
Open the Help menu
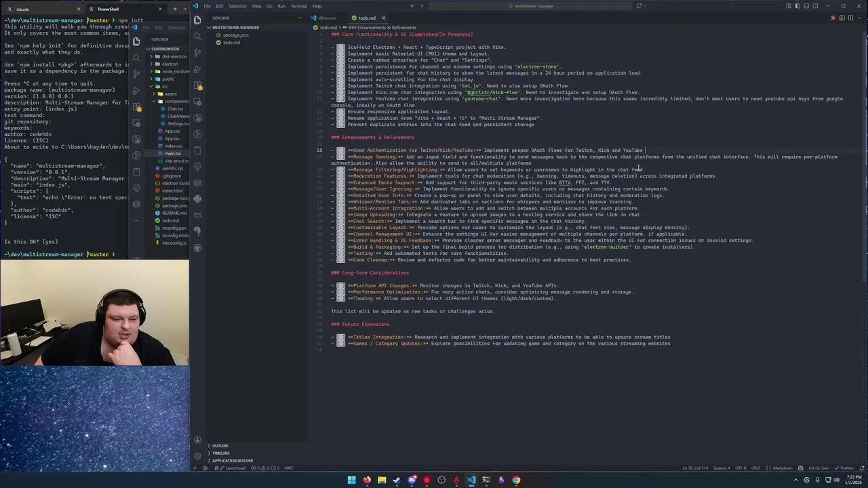click(x=317, y=6)
